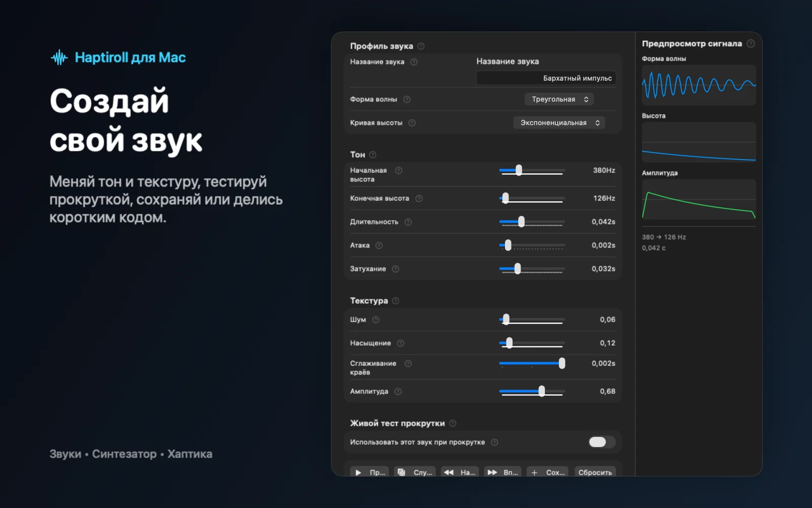Click the Haptiroll для Mac title
Image resolution: width=812 pixels, height=508 pixels.
(130, 57)
